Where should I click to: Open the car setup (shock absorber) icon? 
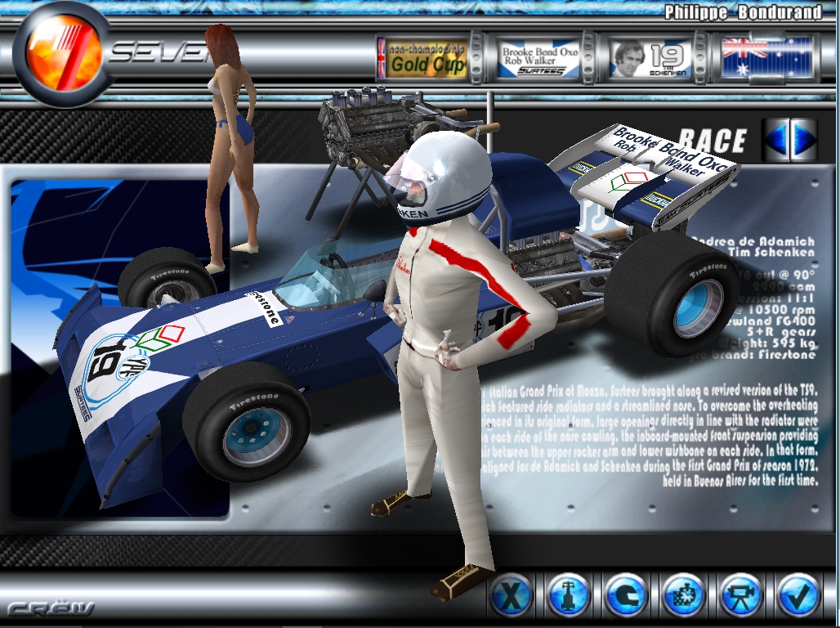(x=568, y=595)
